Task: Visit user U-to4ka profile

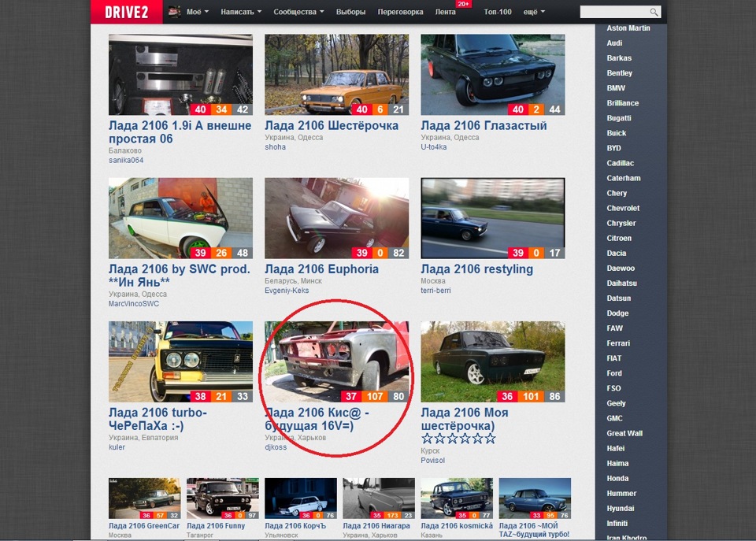Action: 433,147
